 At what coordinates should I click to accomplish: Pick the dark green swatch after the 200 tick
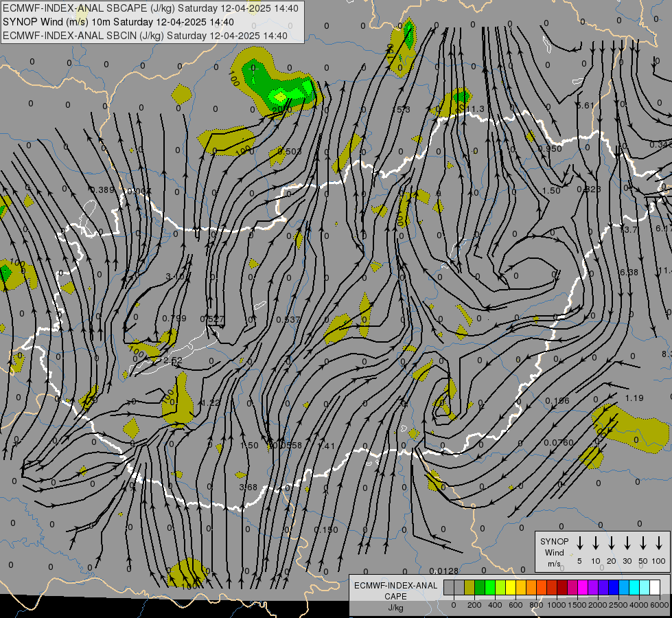pyautogui.click(x=480, y=587)
